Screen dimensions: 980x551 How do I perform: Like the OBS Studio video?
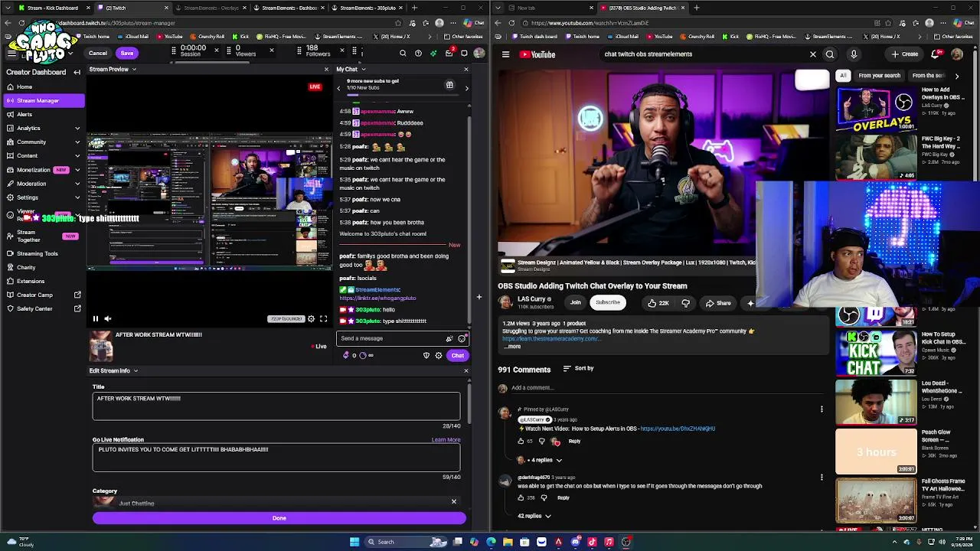[658, 303]
